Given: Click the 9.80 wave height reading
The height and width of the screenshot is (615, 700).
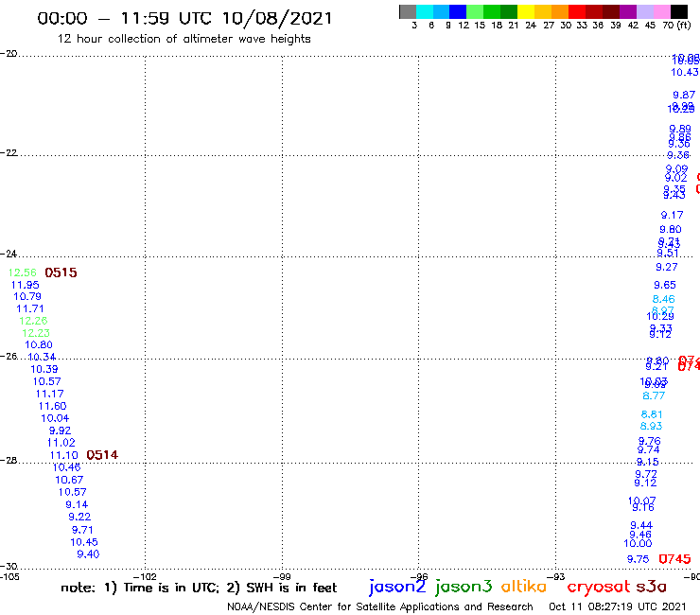Looking at the screenshot, I should pos(671,230).
